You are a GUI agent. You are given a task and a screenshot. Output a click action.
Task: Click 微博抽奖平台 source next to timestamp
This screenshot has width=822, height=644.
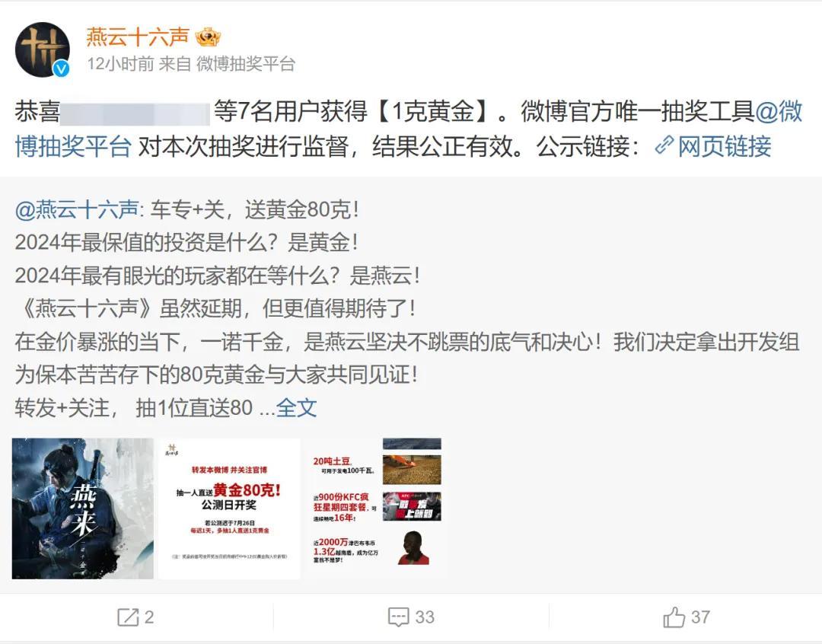(x=246, y=64)
